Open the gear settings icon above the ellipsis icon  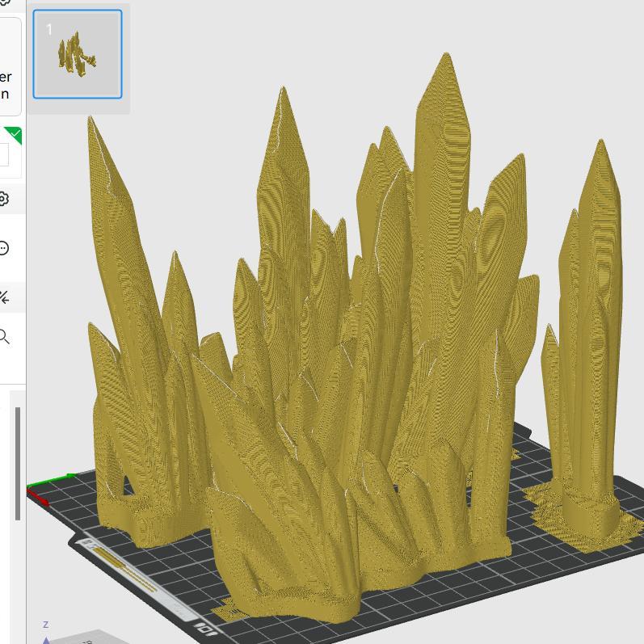2,200
